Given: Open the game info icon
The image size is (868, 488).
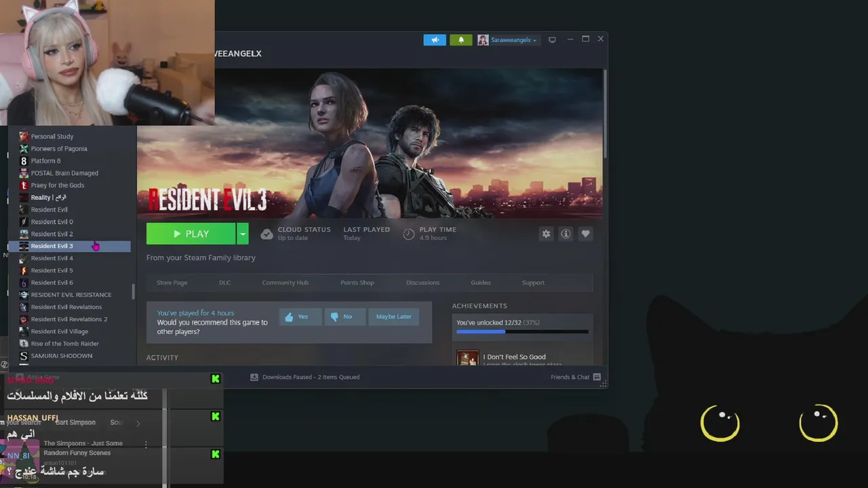Looking at the screenshot, I should click(566, 234).
